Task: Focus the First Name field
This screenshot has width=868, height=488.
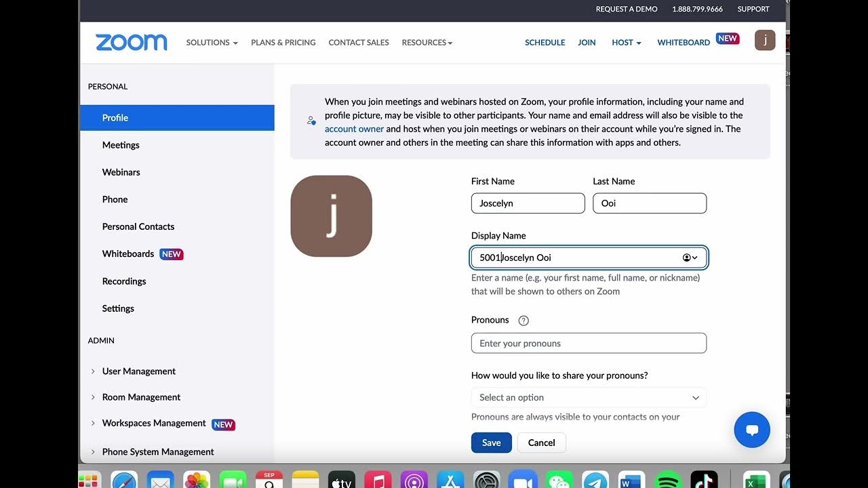Action: click(x=528, y=203)
